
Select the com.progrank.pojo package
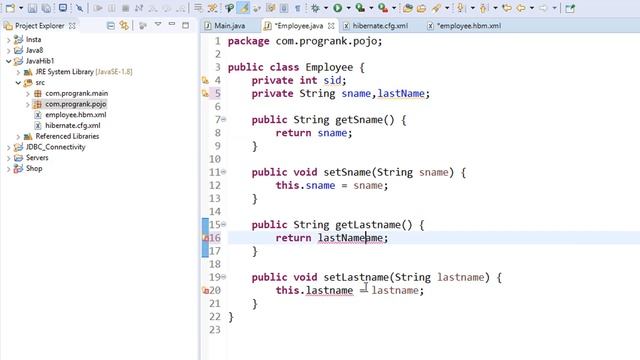click(x=76, y=104)
